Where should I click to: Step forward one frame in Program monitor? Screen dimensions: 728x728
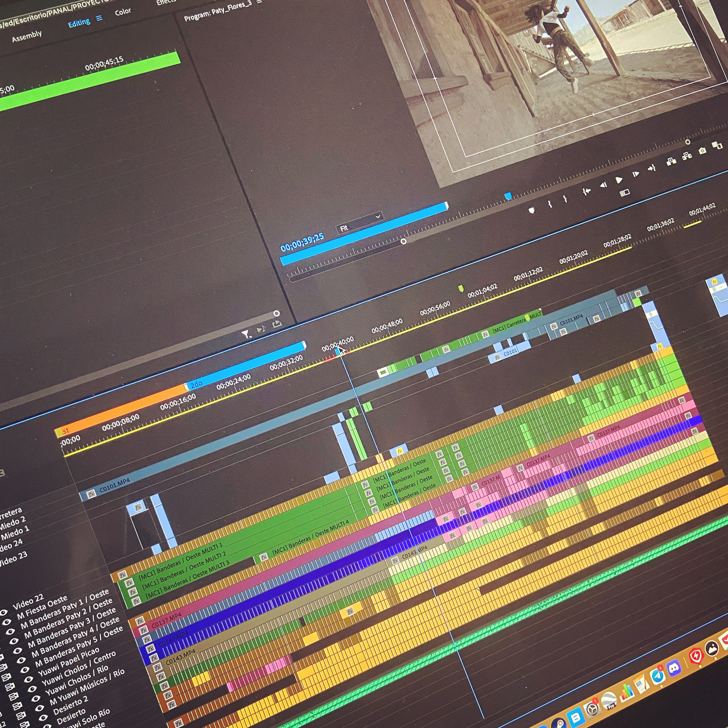(x=636, y=174)
